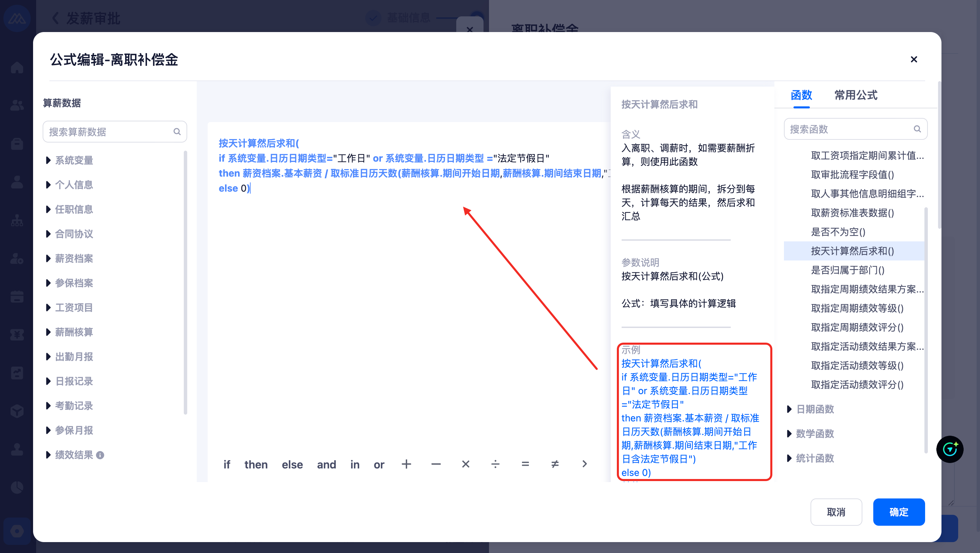Expand the 个人信息 tree node

point(48,185)
